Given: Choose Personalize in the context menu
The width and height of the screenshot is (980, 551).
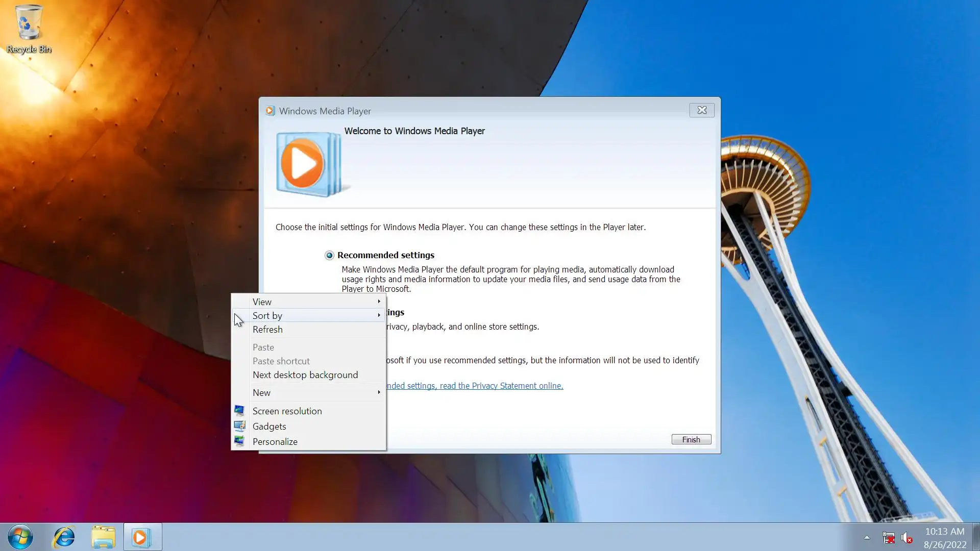Looking at the screenshot, I should (275, 442).
